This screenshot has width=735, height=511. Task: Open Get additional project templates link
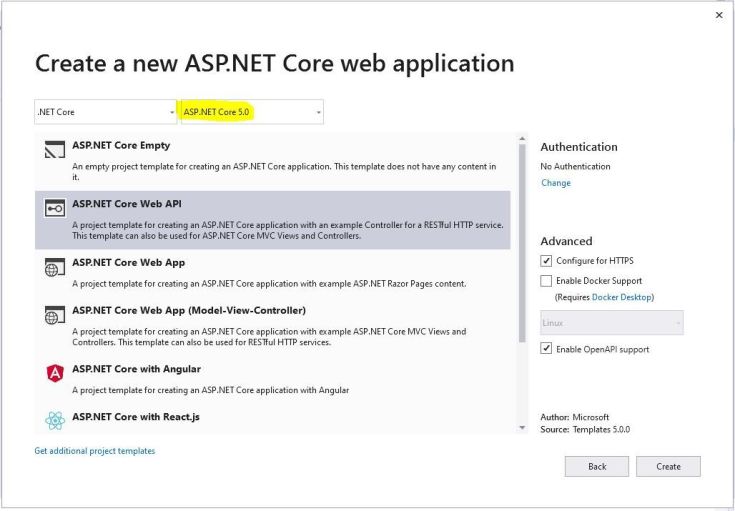[95, 451]
